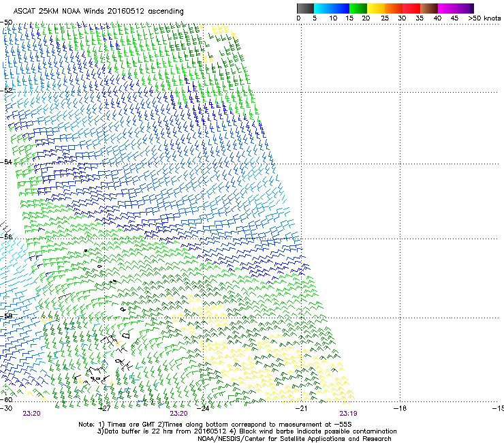Click the note '1) Times are GMT'
Screen dimensions: 504x443
click(127, 425)
